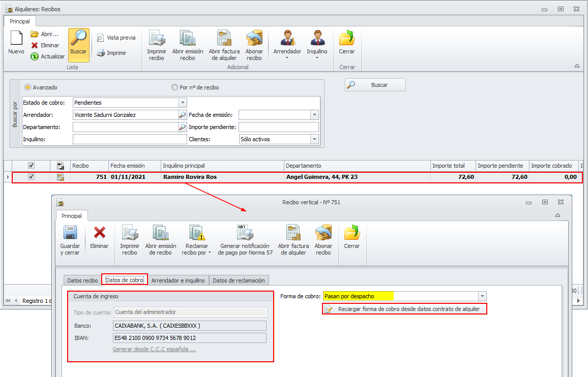Open Vista previa

click(116, 38)
